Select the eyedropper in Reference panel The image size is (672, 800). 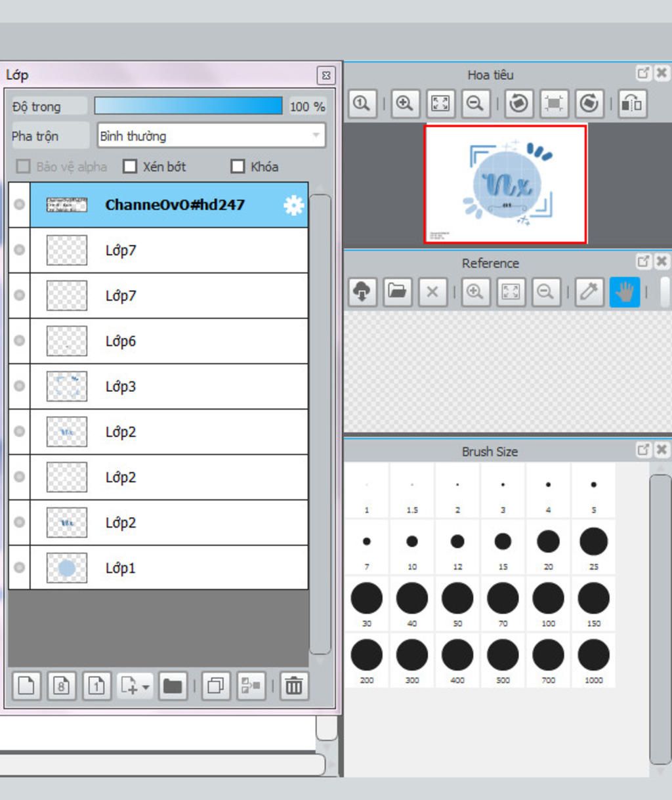589,291
